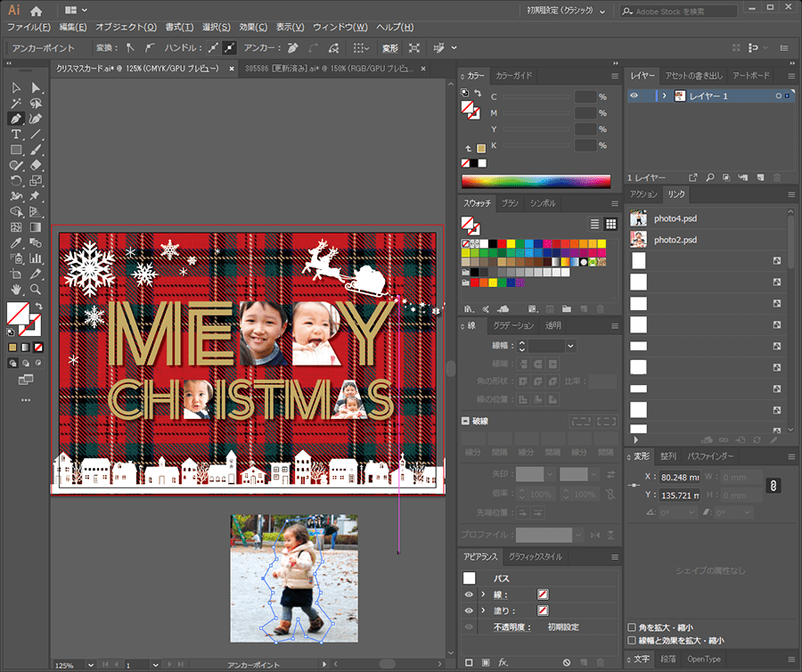Expand the 塗り row in Appearance panel
Viewport: 802px width, 672px height.
click(x=484, y=611)
